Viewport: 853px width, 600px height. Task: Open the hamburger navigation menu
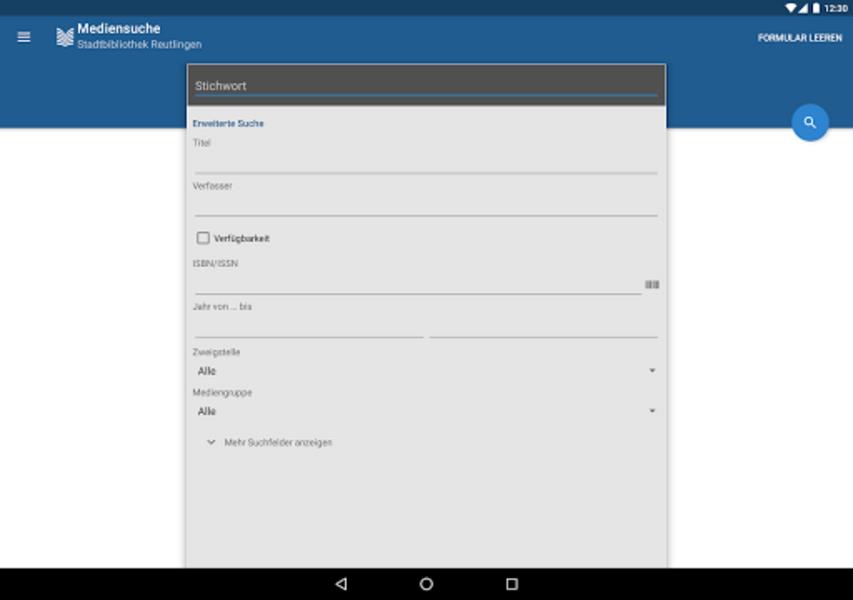pos(24,37)
